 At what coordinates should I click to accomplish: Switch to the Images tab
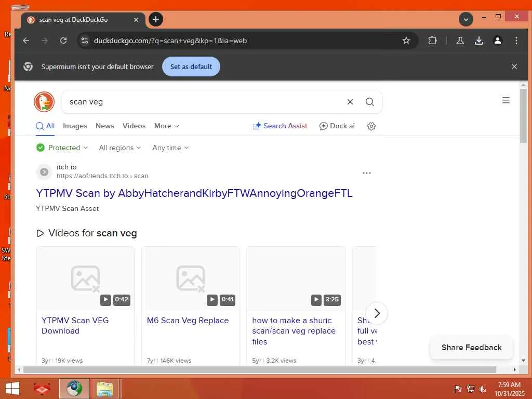(75, 126)
